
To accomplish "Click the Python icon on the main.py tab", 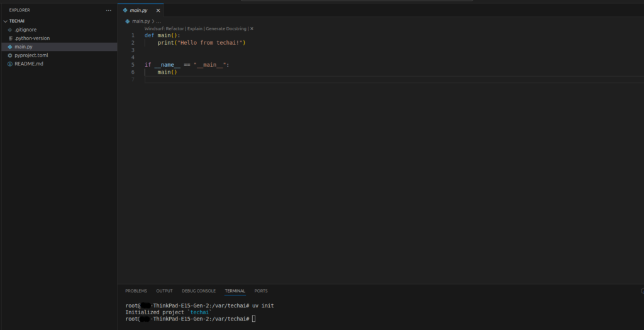I will (x=125, y=10).
